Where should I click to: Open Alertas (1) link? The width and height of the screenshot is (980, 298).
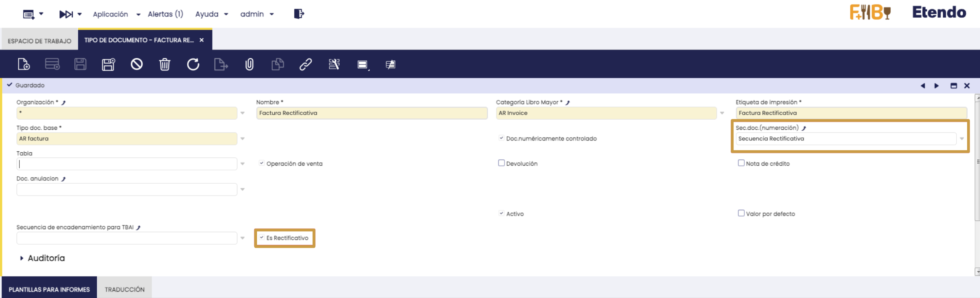coord(165,14)
